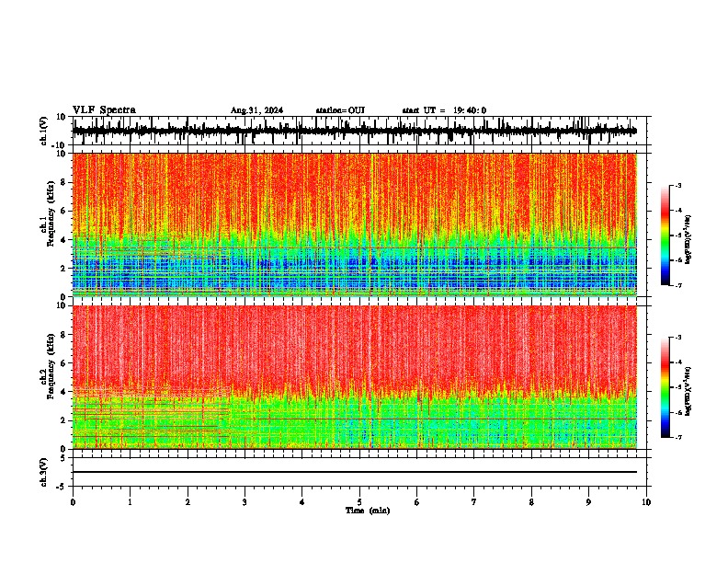Click the ch.2 color scale bar
Viewport: 728px width, 563px height.
pyautogui.click(x=665, y=387)
